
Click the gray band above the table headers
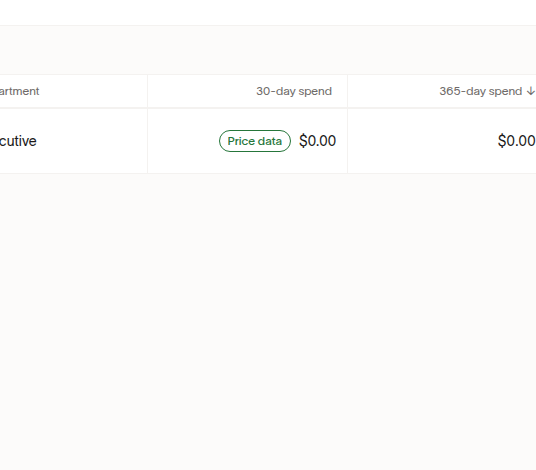click(268, 50)
